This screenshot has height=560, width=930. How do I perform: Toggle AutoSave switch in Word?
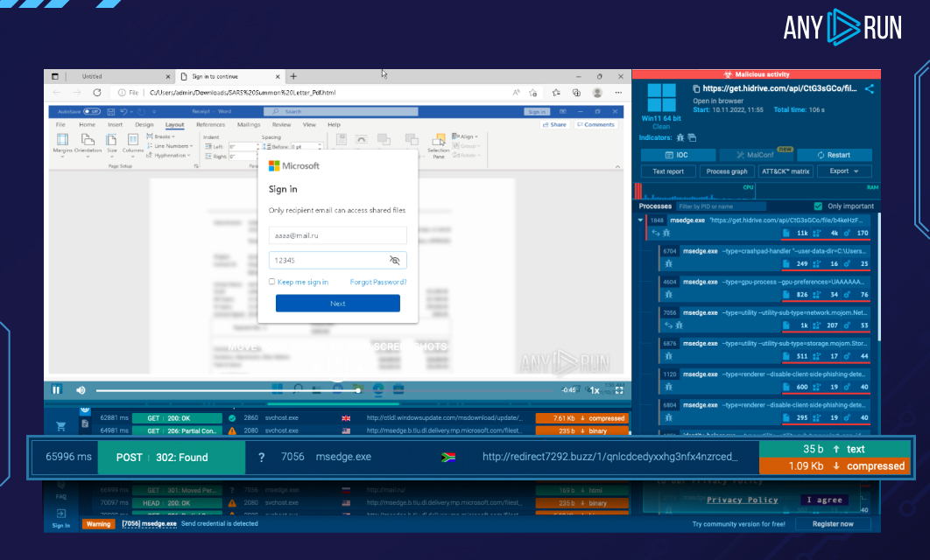coord(92,111)
